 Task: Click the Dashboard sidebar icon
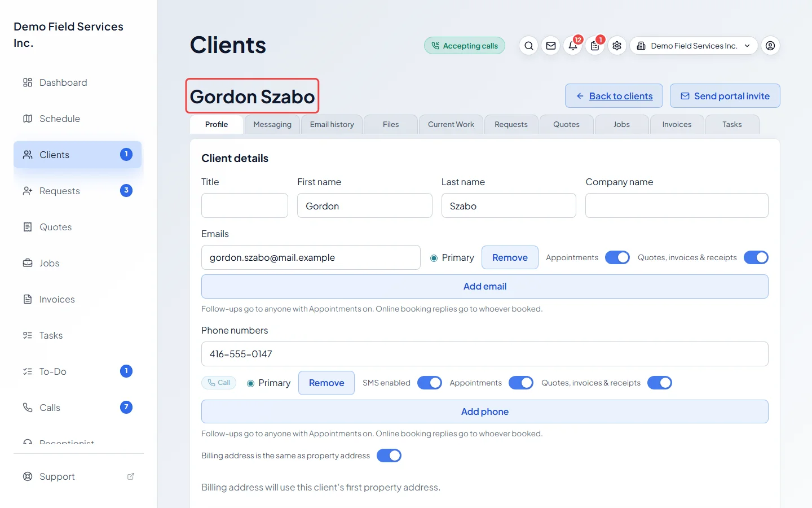[x=28, y=82]
